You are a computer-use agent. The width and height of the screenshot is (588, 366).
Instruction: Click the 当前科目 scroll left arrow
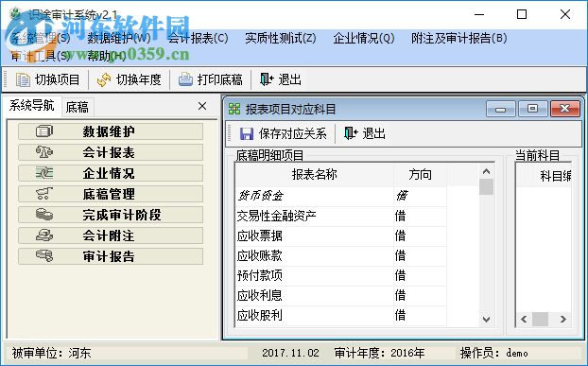(x=524, y=319)
